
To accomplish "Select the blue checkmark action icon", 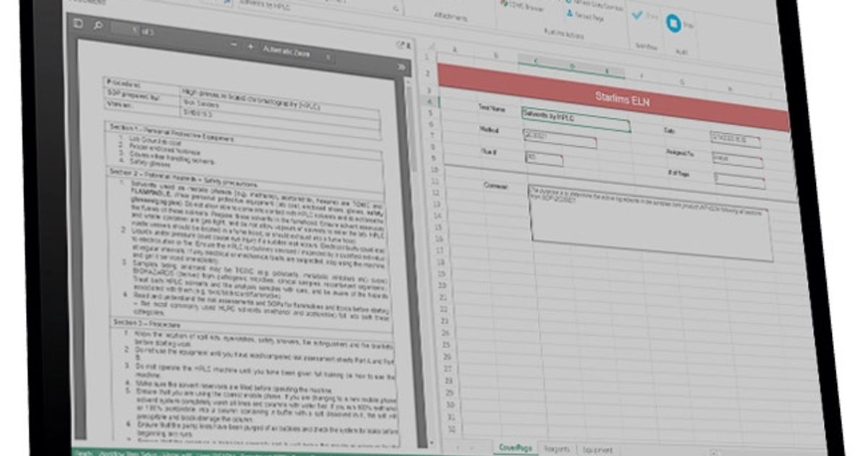I will coord(637,16).
